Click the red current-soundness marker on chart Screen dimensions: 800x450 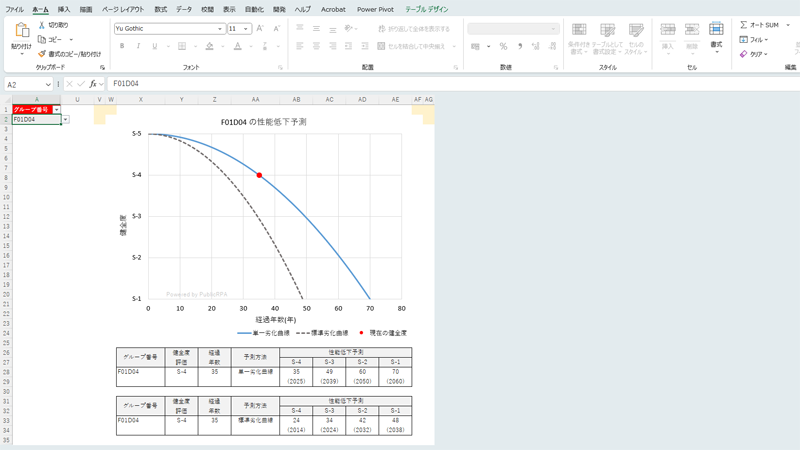click(259, 175)
